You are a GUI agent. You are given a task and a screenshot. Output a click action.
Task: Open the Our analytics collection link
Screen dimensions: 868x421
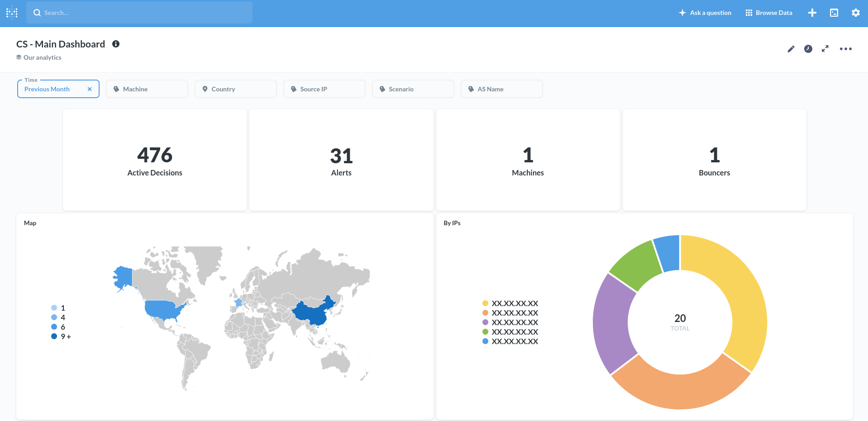click(42, 57)
